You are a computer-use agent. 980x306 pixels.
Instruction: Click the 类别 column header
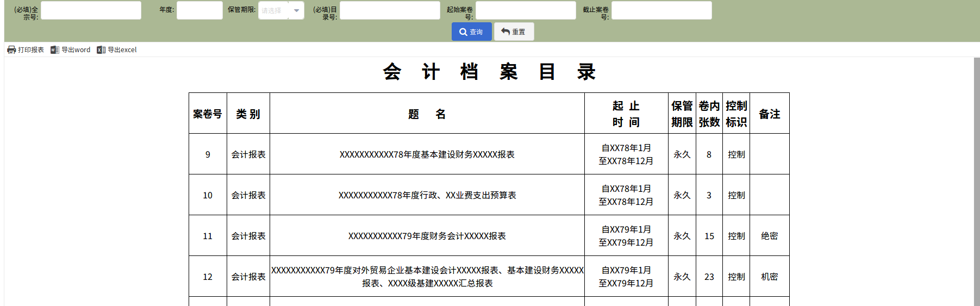point(248,114)
